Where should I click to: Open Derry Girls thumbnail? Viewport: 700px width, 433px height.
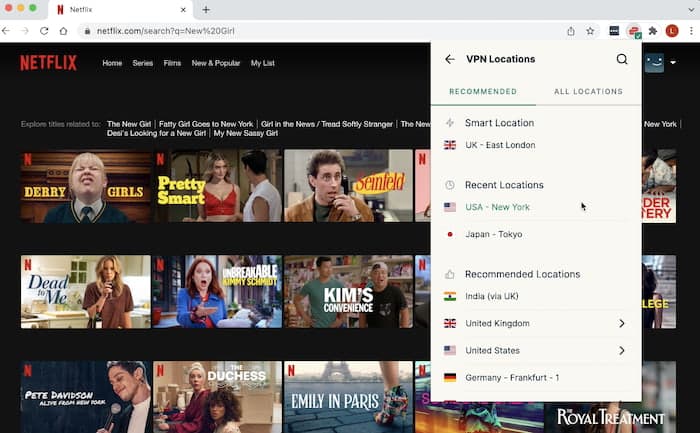[86, 186]
